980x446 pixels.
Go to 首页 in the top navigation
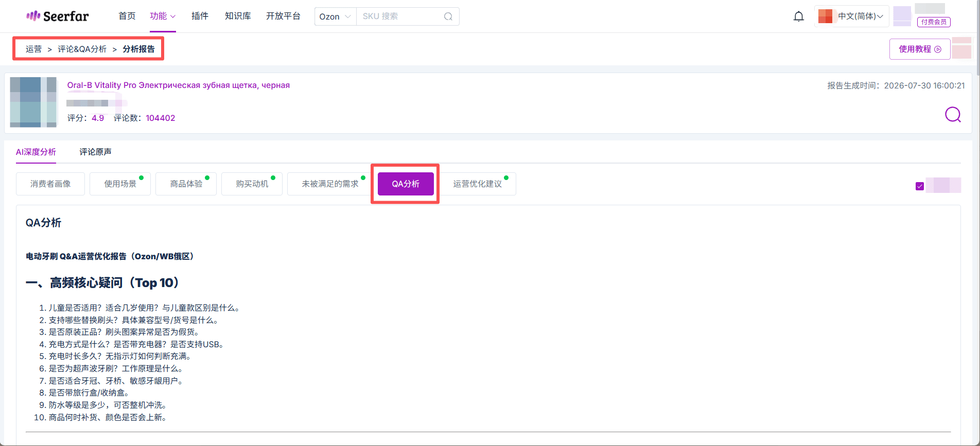coord(127,16)
